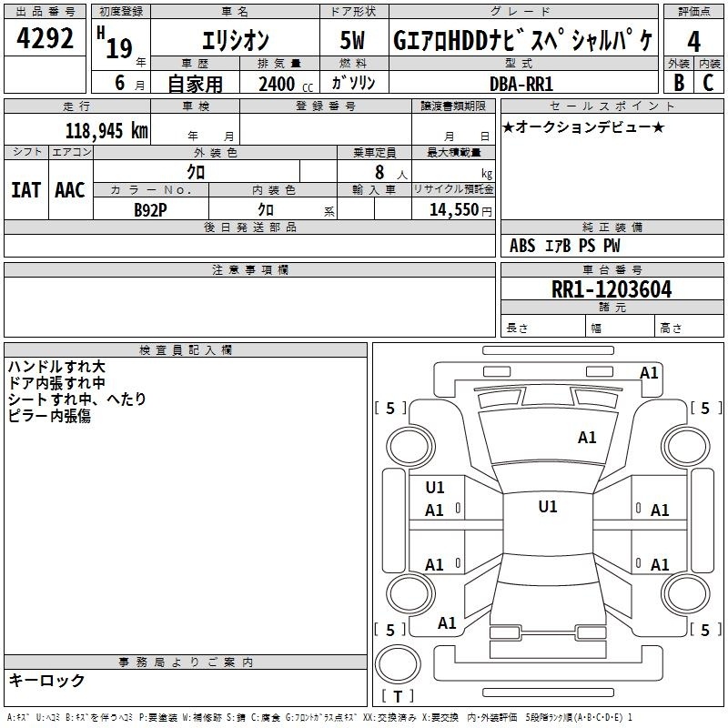The image size is (728, 728).
Task: Select the ハンドルすれ大 inspector note
Action: coord(56,367)
